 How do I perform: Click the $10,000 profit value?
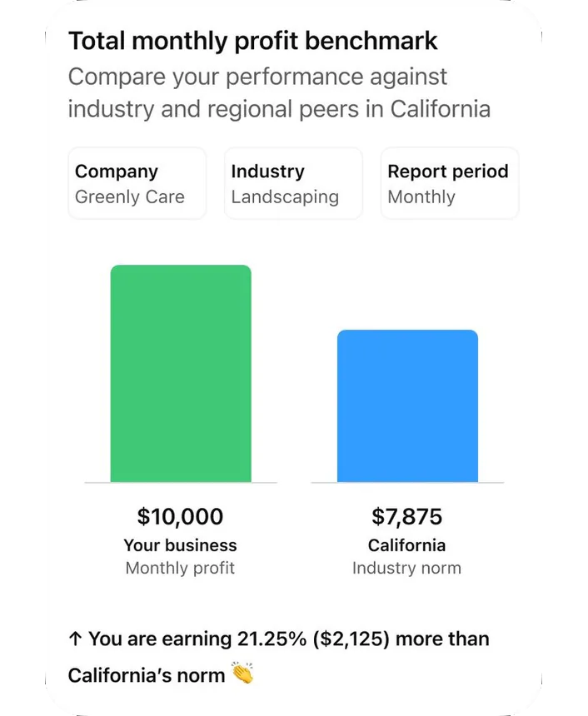click(180, 517)
